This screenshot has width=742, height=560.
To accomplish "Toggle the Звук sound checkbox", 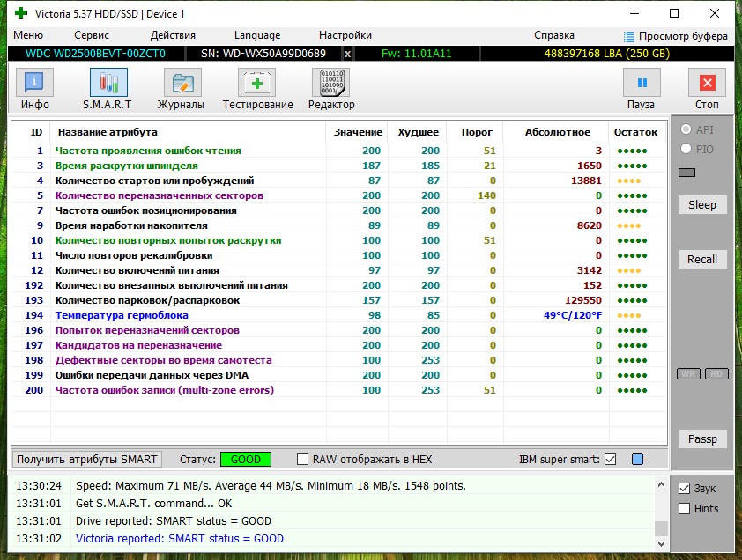I will pos(684,488).
